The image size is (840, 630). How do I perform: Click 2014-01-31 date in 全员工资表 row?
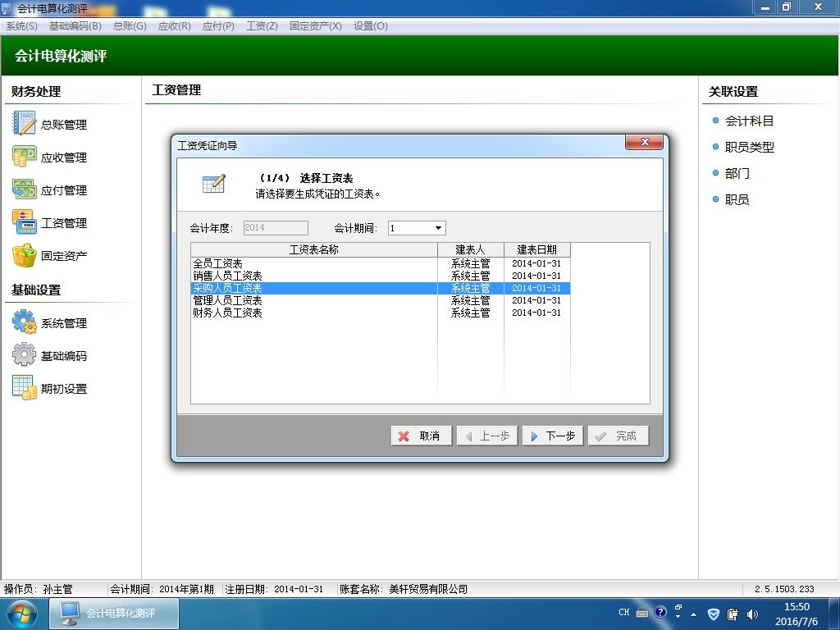coord(536,263)
